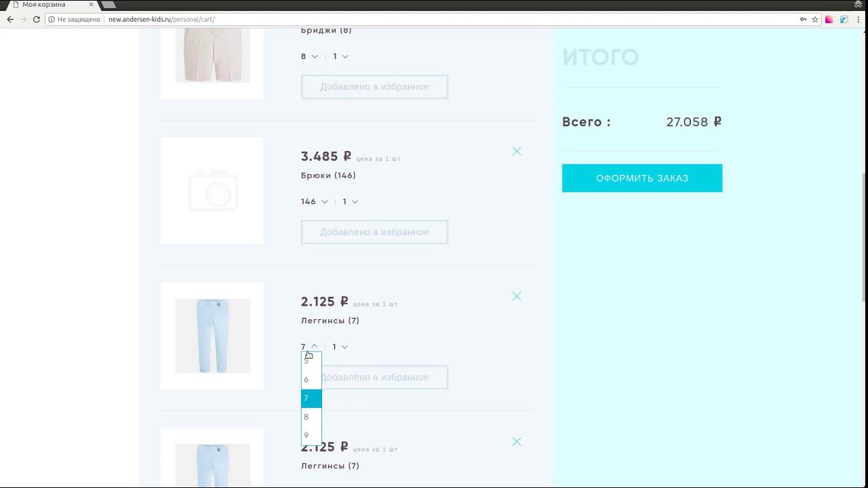Image resolution: width=868 pixels, height=488 pixels.
Task: Close the 'Моя корзина' tab
Action: pyautogui.click(x=91, y=5)
